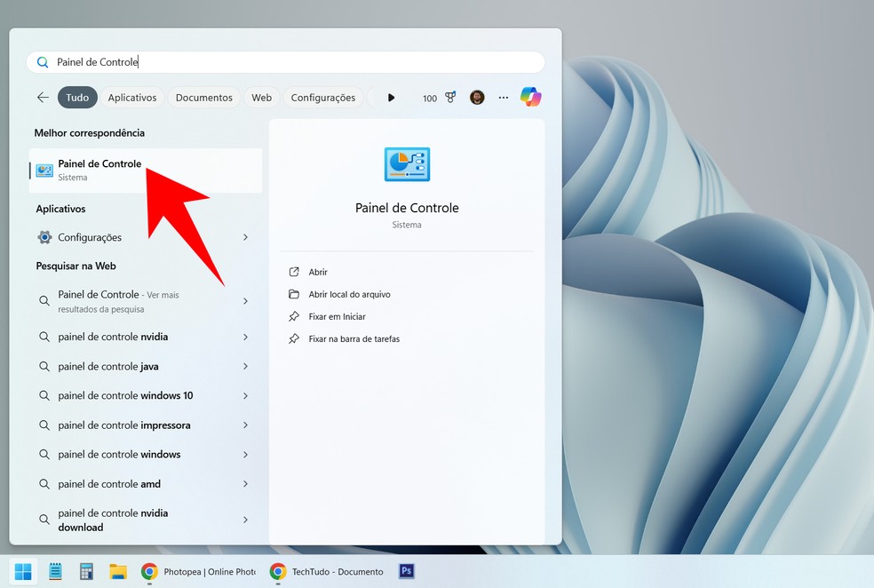The height and width of the screenshot is (588, 874).
Task: Click the Configurações gear icon in Aplicativos
Action: (x=44, y=237)
